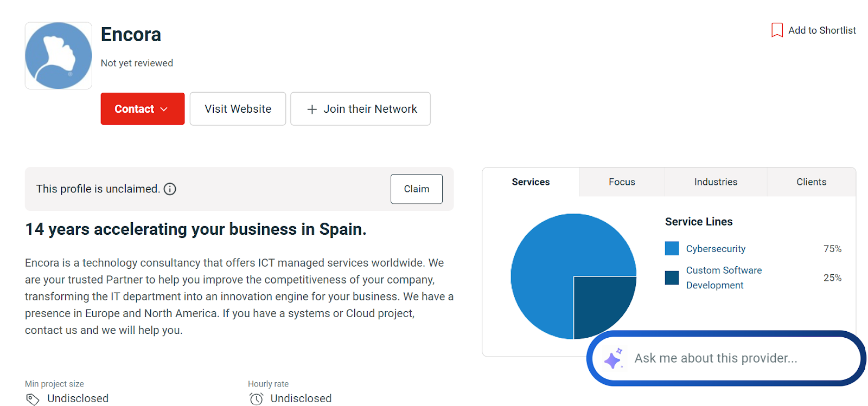Click the tag icon under Min project size
The width and height of the screenshot is (868, 406).
(33, 399)
